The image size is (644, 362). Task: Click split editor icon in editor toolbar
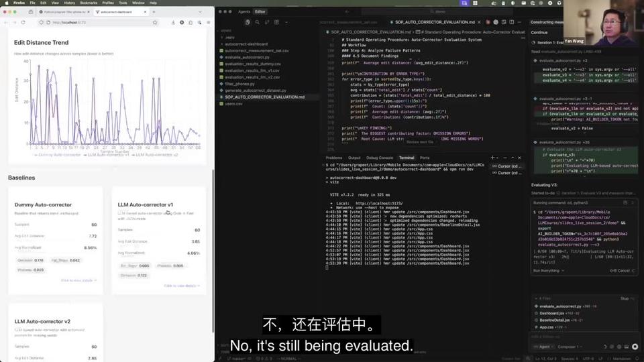point(511,22)
